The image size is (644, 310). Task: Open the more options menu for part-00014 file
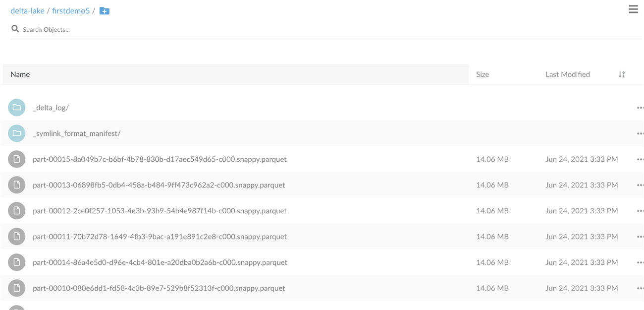(x=640, y=262)
